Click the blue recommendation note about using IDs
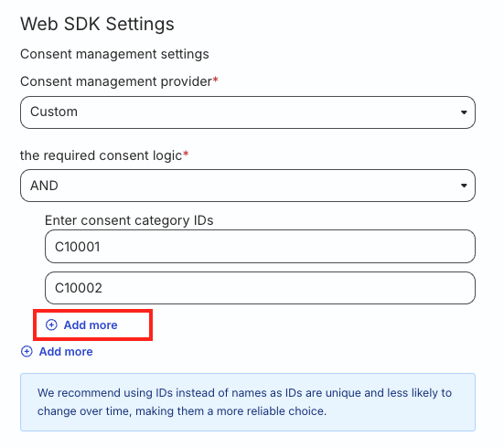The height and width of the screenshot is (447, 504). pos(248,402)
